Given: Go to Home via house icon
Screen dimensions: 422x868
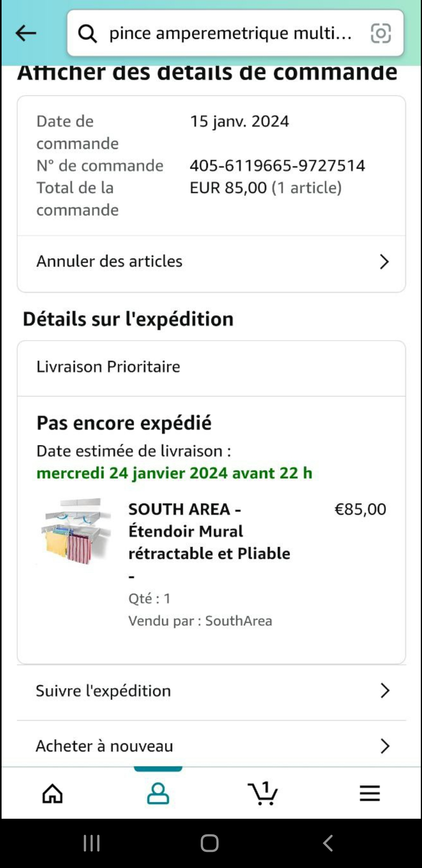Looking at the screenshot, I should click(x=52, y=793).
